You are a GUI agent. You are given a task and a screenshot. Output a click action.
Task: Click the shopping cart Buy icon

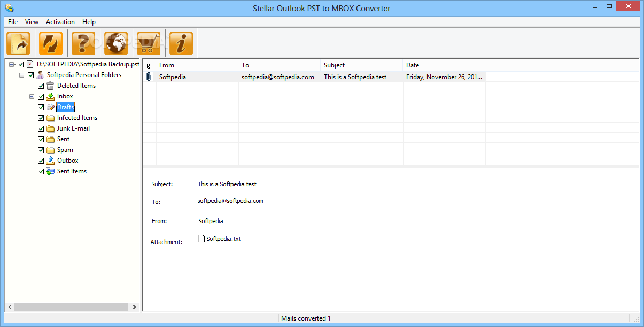[149, 43]
